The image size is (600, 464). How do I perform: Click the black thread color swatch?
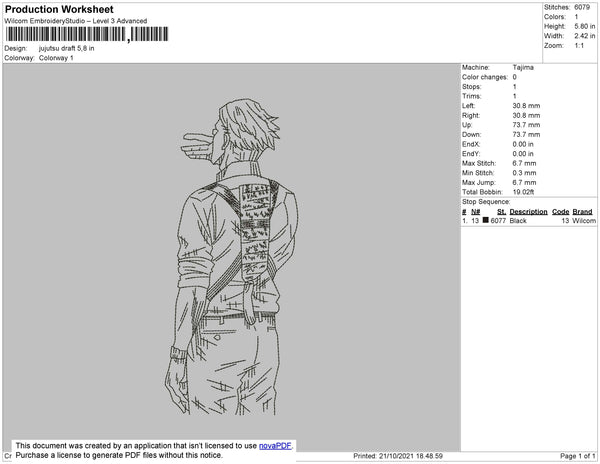click(x=486, y=220)
